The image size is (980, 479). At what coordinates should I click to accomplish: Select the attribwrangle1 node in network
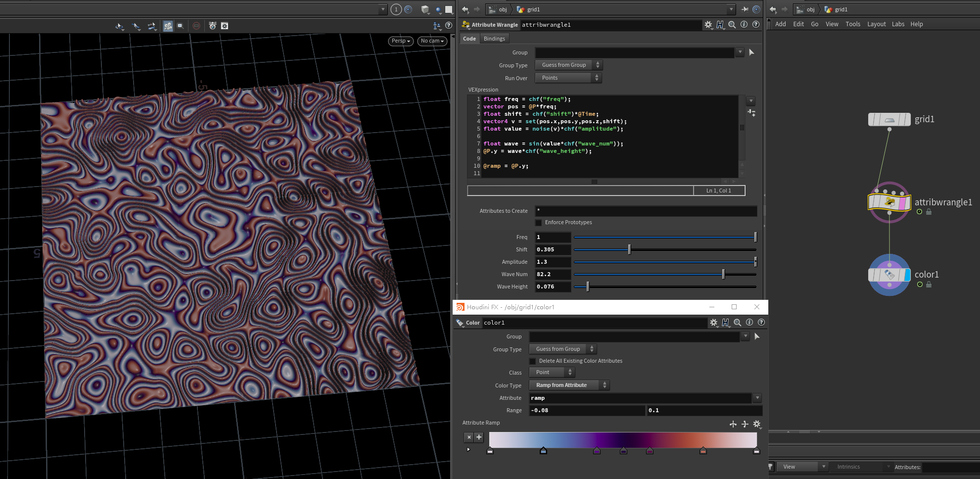tap(889, 202)
